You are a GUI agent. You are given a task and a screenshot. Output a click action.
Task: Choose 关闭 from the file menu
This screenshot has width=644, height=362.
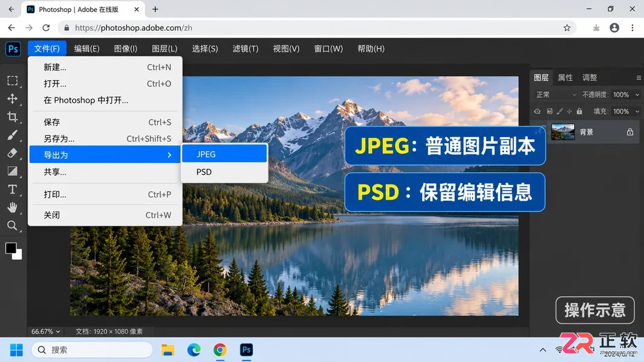click(x=105, y=215)
